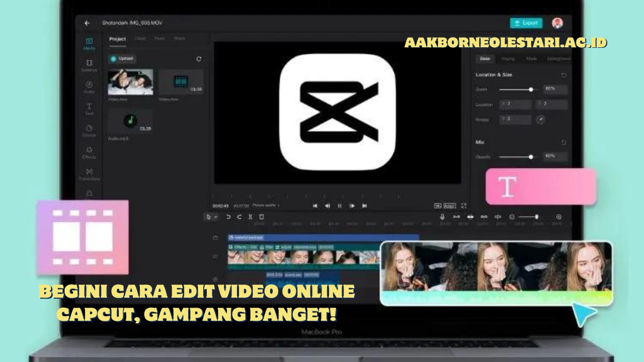Viewport: 644px width, 362px height.
Task: Reset the Mix section
Action: [x=563, y=143]
